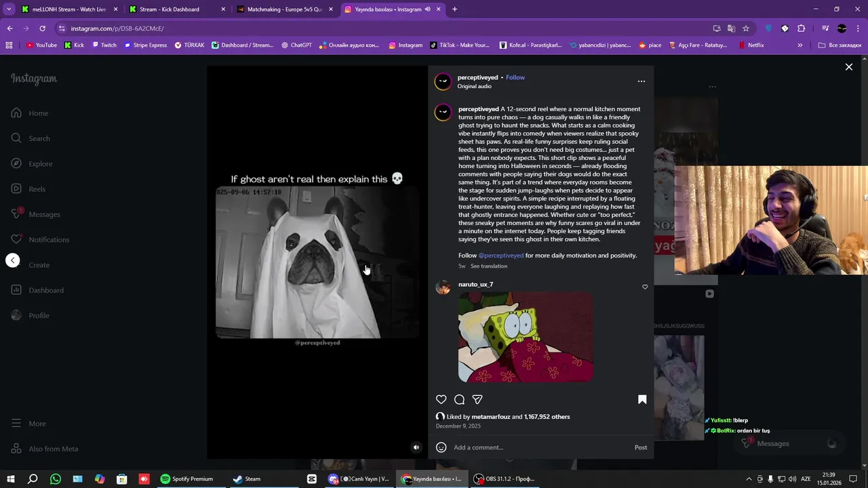Image resolution: width=868 pixels, height=488 pixels.
Task: Open the YouTube bookmark
Action: coord(41,45)
